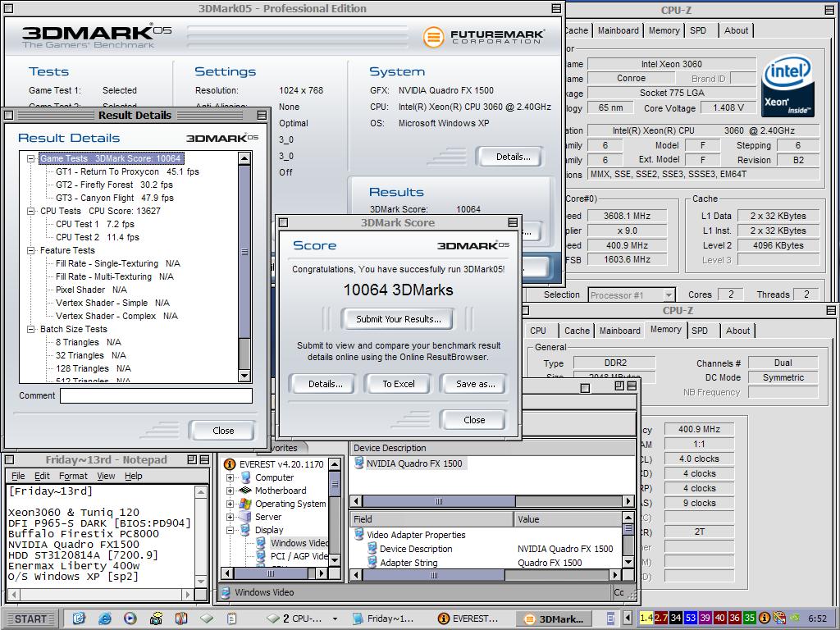Click To Excel button in Score dialog
The image size is (840, 630).
(x=399, y=384)
